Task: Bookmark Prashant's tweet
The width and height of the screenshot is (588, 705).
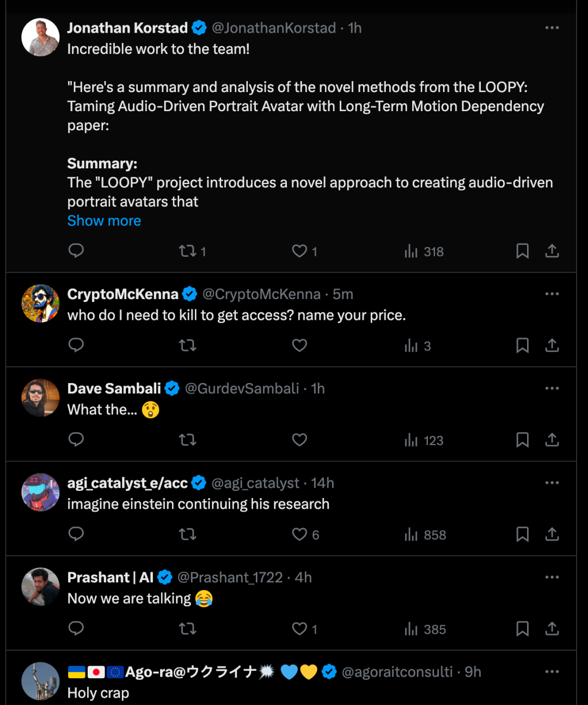Action: (x=522, y=629)
